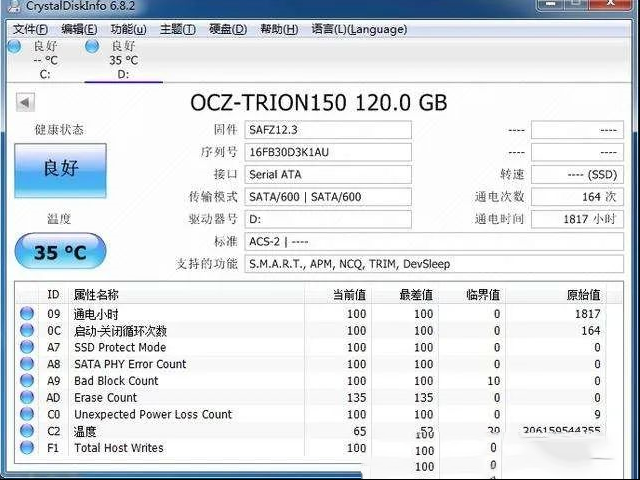640x480 pixels.
Task: Click raw value 9 for Unexpected Power Loss
Action: (597, 414)
